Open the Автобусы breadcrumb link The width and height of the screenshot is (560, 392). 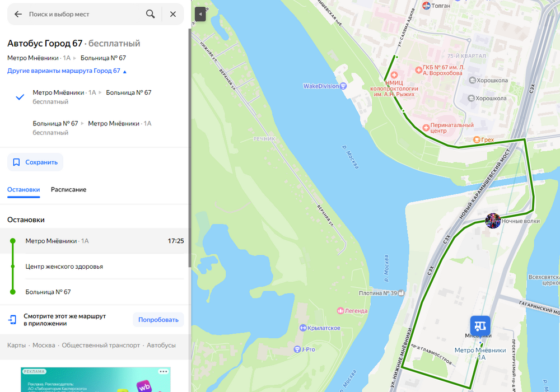[161, 345]
